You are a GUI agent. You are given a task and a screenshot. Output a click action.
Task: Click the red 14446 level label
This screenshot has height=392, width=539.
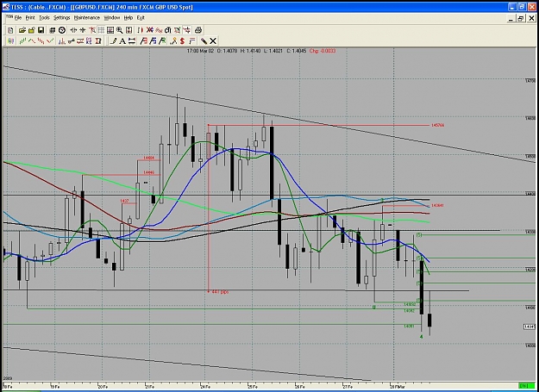tap(148, 172)
